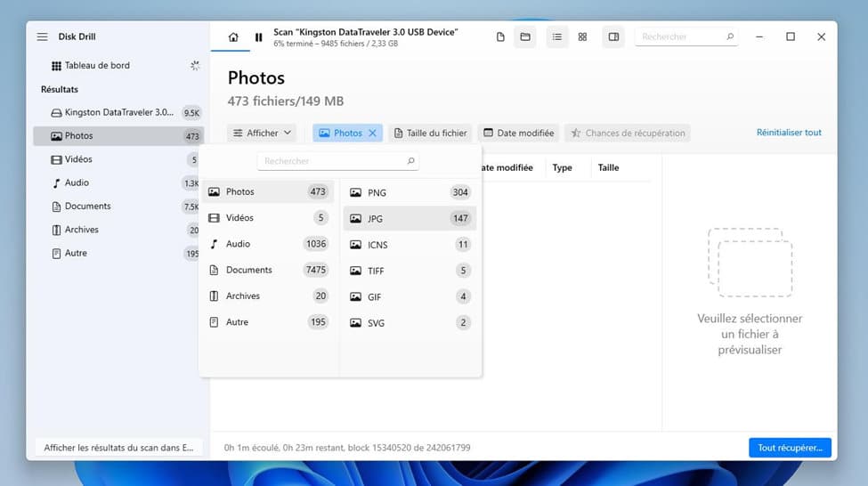The height and width of the screenshot is (486, 868).
Task: Select JPG file type with 147 files
Action: pyautogui.click(x=410, y=219)
